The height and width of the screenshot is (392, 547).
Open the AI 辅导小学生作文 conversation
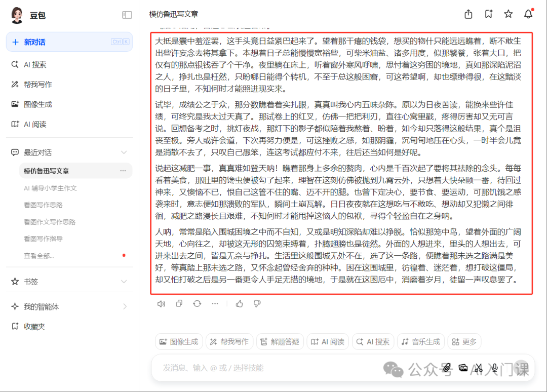pyautogui.click(x=50, y=188)
